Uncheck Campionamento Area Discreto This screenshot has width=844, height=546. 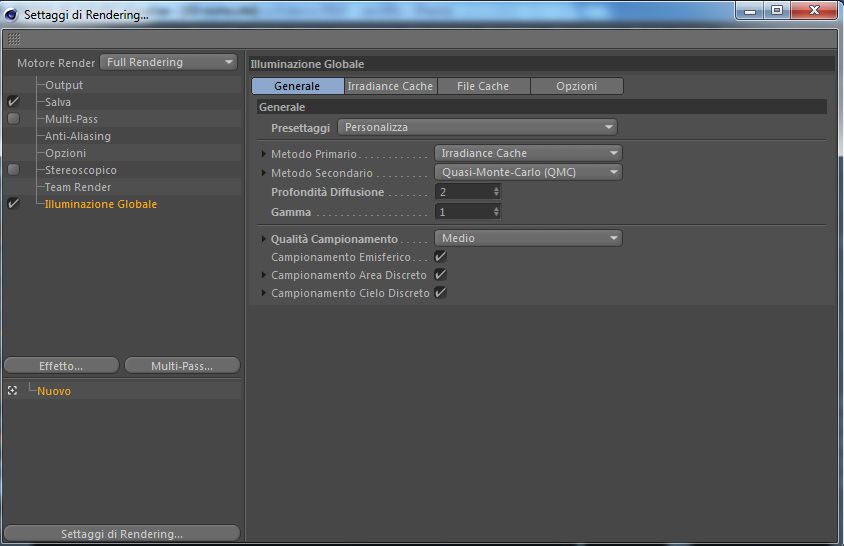click(x=440, y=275)
